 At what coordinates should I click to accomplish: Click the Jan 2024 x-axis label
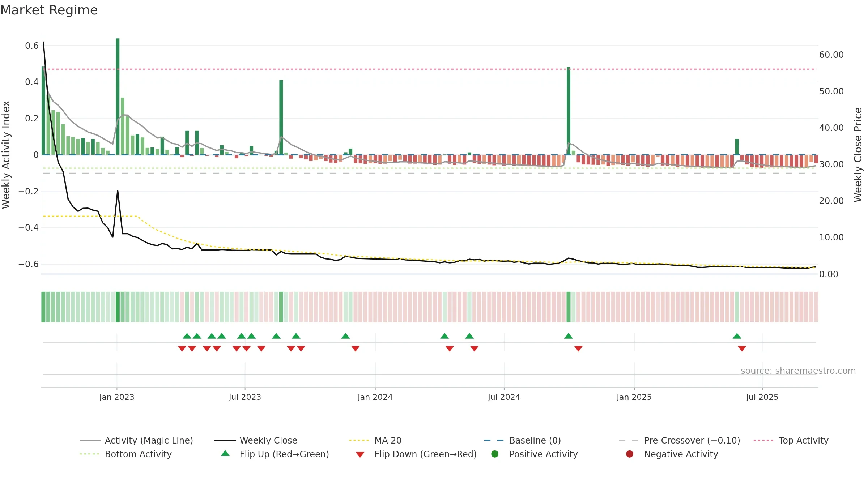click(x=375, y=397)
